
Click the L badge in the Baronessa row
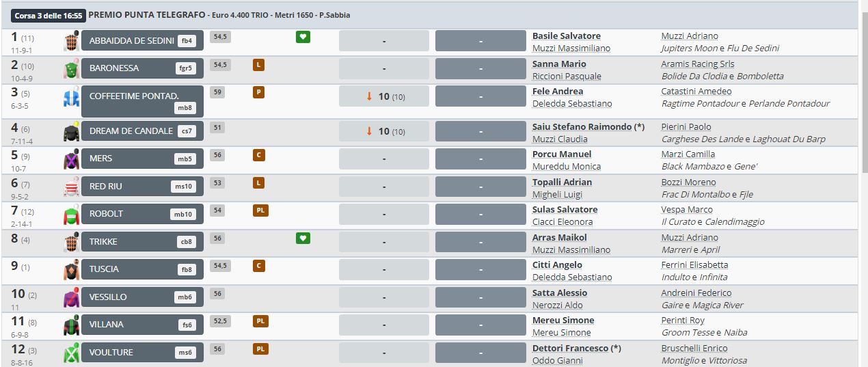click(x=258, y=65)
